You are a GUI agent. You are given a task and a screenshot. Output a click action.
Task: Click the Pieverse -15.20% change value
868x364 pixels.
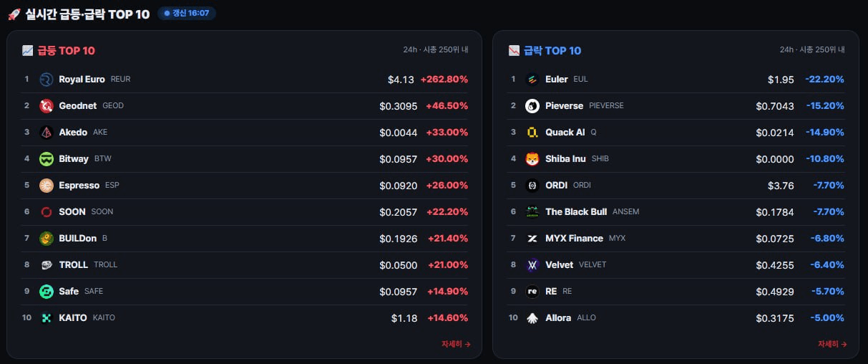pyautogui.click(x=824, y=106)
